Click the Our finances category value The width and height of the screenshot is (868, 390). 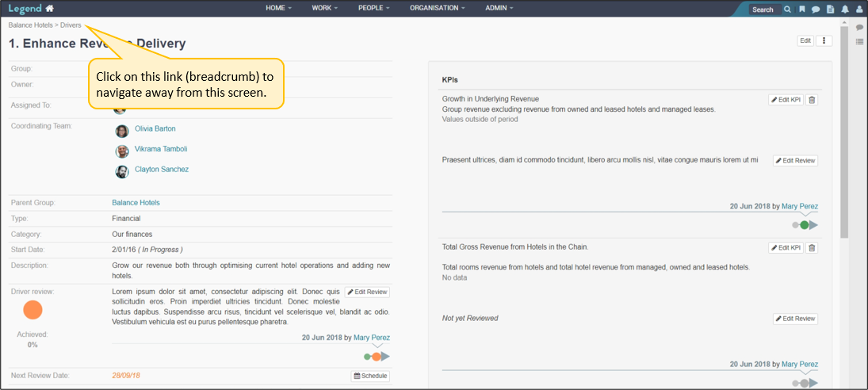[132, 234]
